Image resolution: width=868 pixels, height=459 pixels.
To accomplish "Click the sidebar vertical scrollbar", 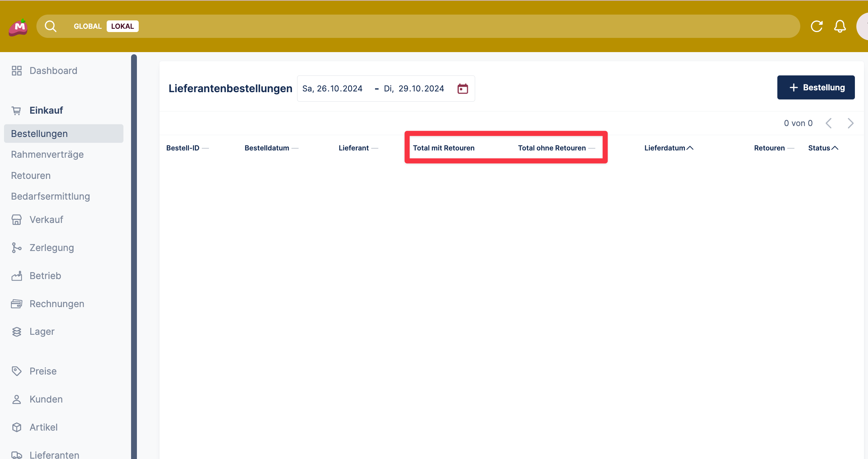I will [134, 255].
